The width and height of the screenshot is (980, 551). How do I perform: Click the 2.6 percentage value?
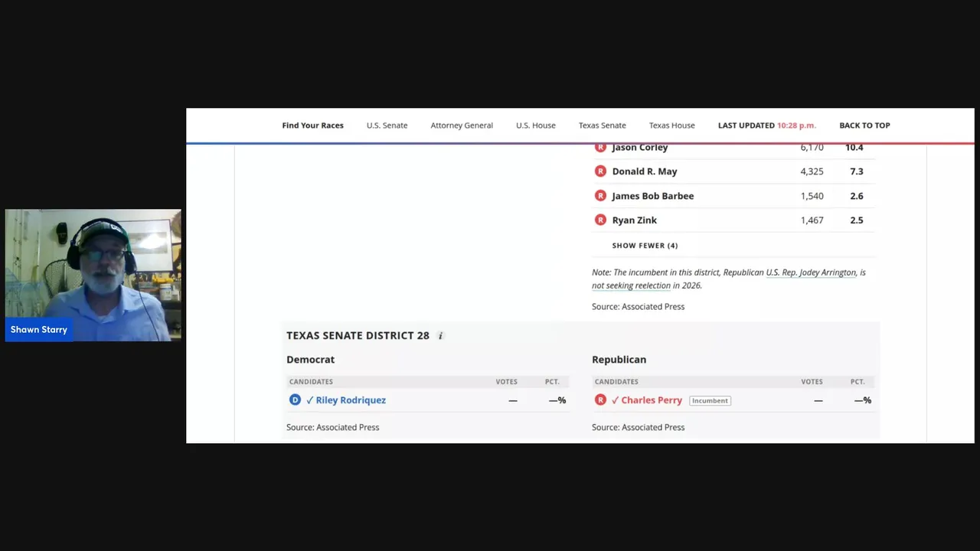[x=857, y=196]
